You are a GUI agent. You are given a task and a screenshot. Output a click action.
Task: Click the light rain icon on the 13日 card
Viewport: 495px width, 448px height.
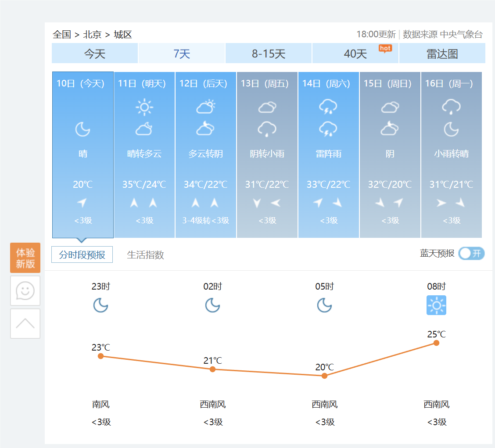267,129
